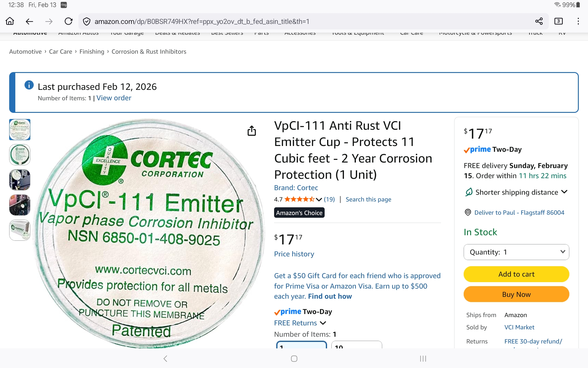Open the star ratings breakdown arrow
Screen dimensions: 588x368
click(319, 200)
